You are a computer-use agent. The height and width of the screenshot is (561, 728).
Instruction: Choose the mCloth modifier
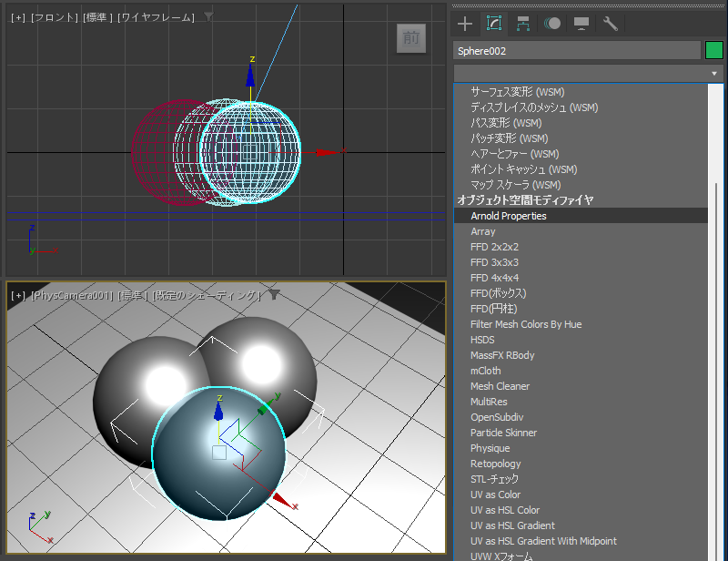(581, 371)
